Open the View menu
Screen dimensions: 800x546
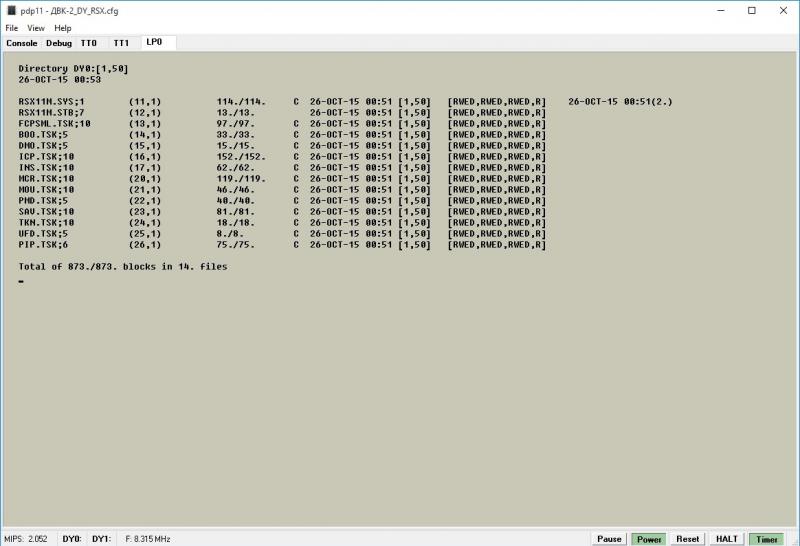(36, 28)
